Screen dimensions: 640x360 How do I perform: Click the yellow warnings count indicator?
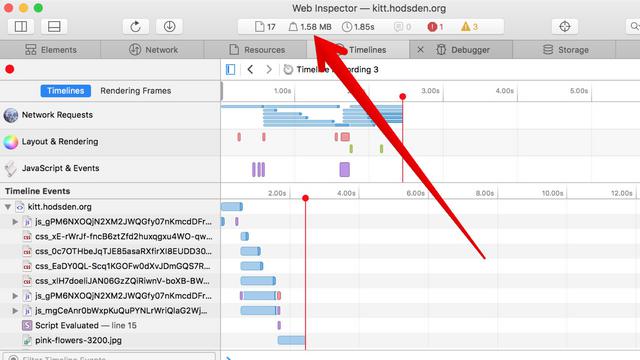(469, 27)
